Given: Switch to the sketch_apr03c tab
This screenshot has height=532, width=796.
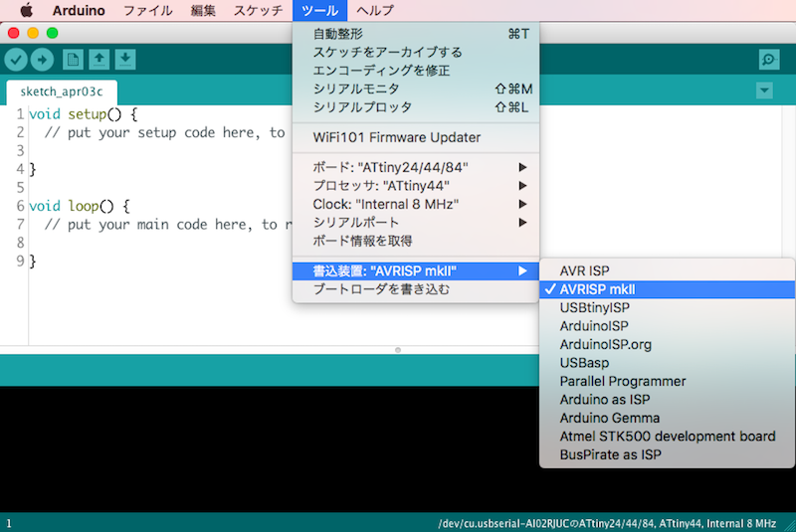Looking at the screenshot, I should tap(62, 91).
